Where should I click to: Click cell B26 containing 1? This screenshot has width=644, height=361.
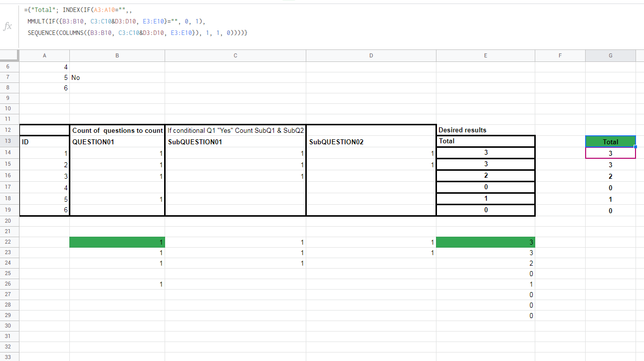tap(117, 284)
